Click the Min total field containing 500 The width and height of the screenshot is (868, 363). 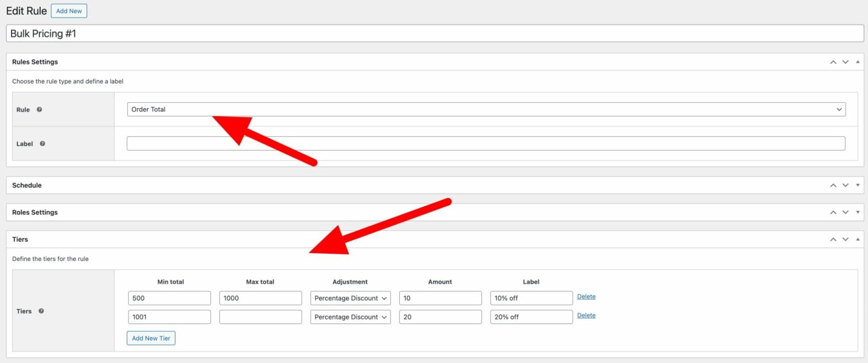pos(170,298)
